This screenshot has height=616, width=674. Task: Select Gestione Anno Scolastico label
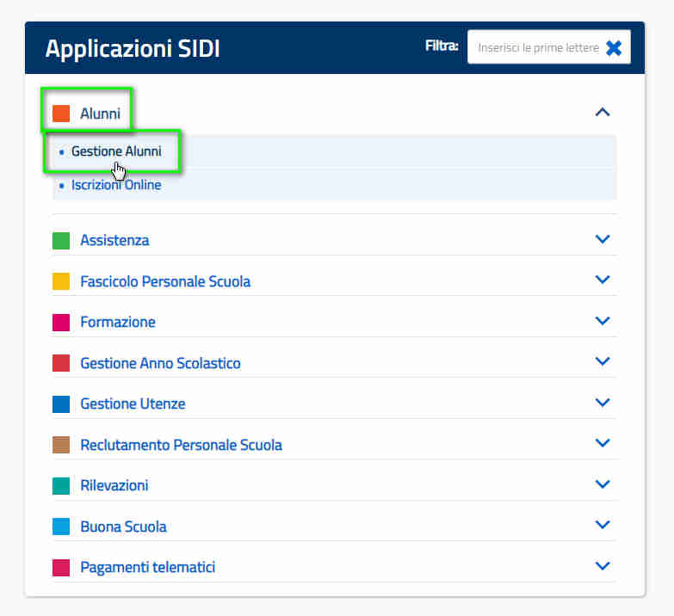[160, 363]
